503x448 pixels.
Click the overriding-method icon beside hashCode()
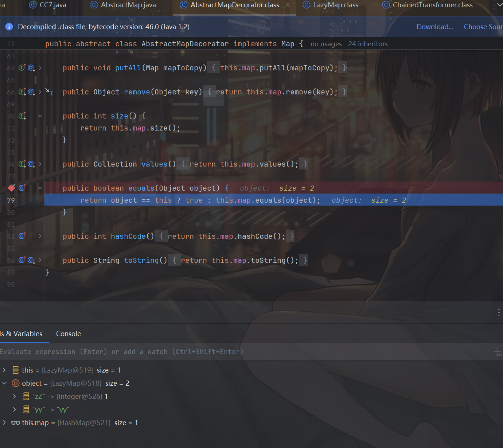(x=22, y=236)
